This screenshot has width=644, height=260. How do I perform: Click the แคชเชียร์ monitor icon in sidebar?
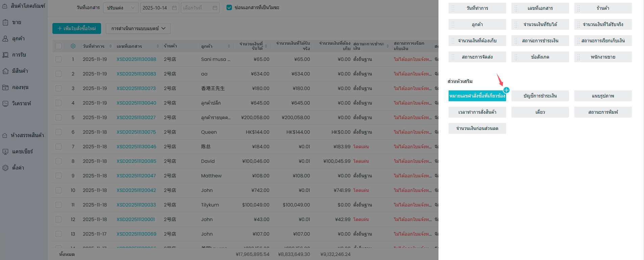(x=5, y=152)
